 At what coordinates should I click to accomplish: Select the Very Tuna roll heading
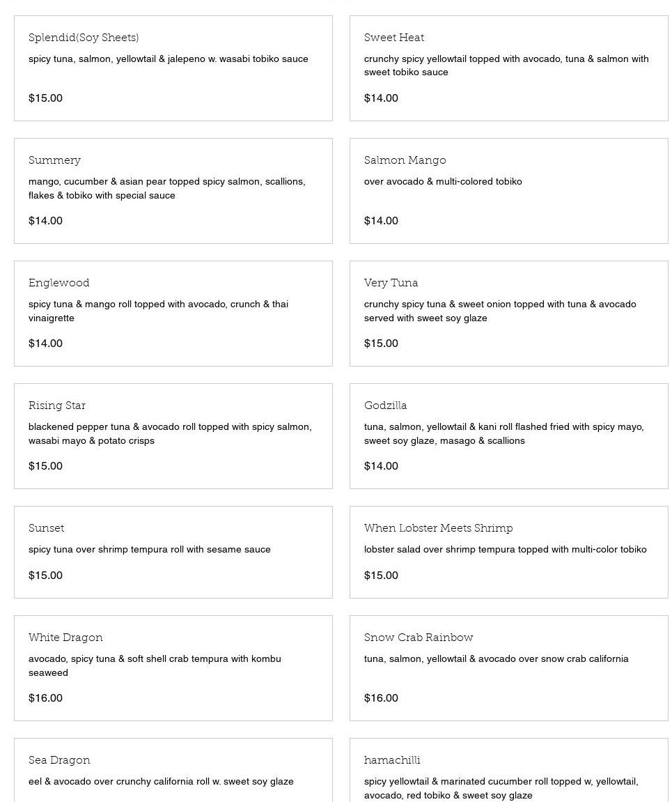(x=391, y=283)
